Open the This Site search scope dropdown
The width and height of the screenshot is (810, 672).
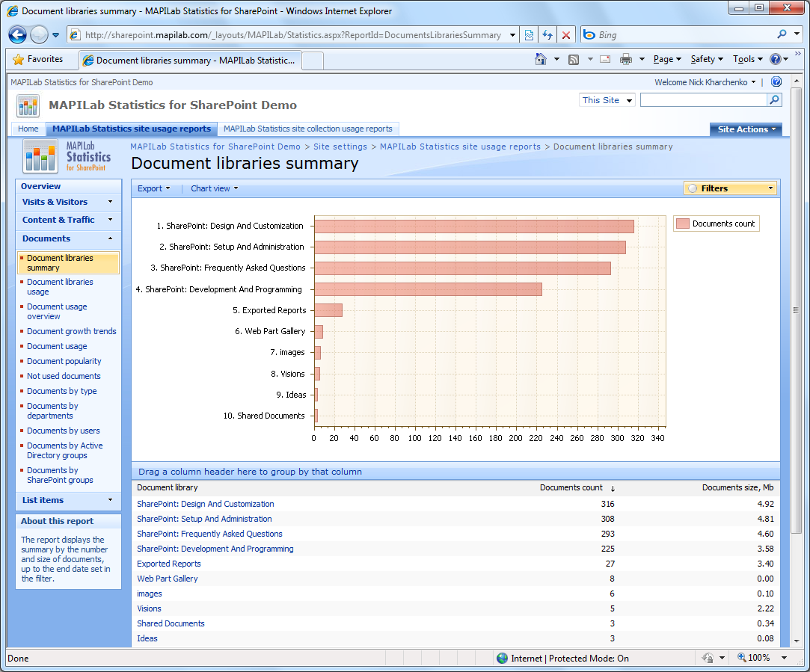point(607,100)
